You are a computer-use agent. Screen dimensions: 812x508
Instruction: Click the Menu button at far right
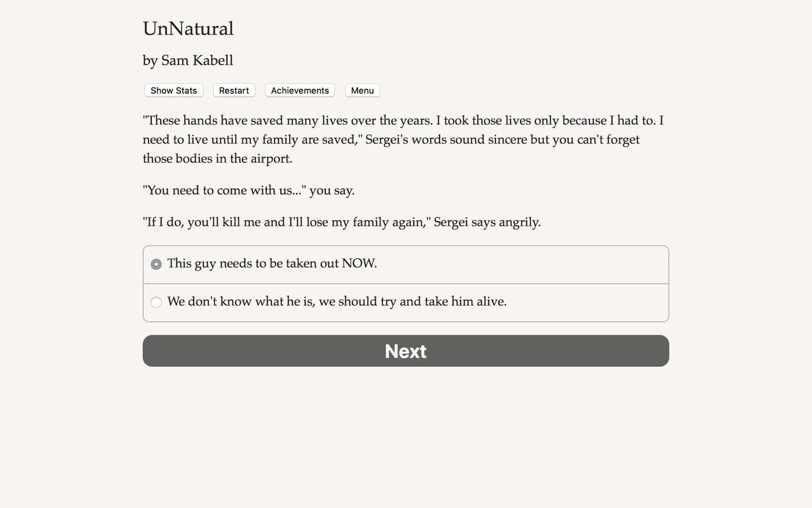click(362, 90)
